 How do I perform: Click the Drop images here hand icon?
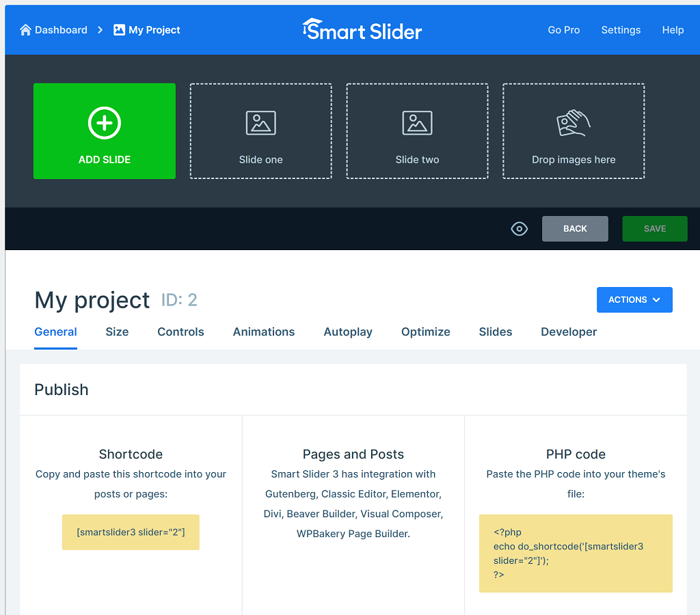574,123
